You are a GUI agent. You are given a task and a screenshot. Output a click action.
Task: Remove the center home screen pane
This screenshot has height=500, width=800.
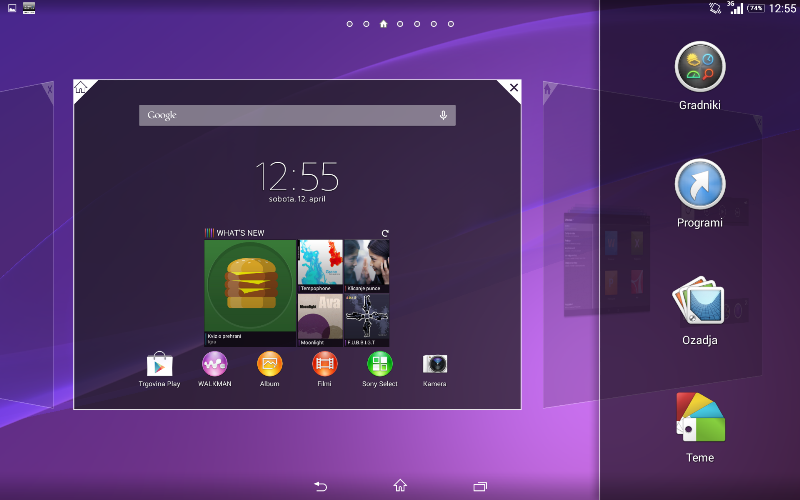pos(514,88)
